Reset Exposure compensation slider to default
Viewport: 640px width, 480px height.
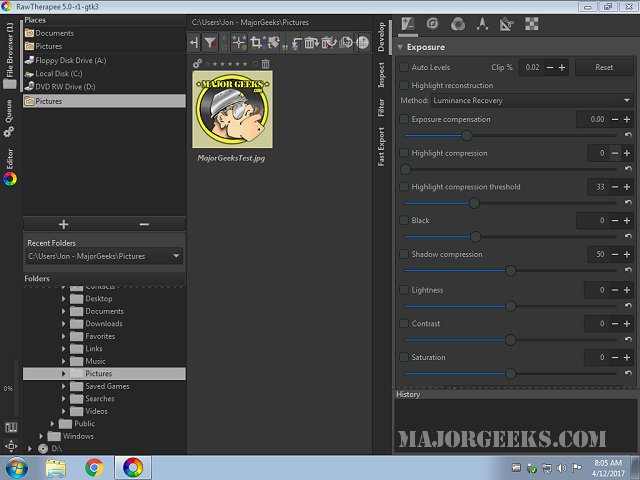coord(628,135)
